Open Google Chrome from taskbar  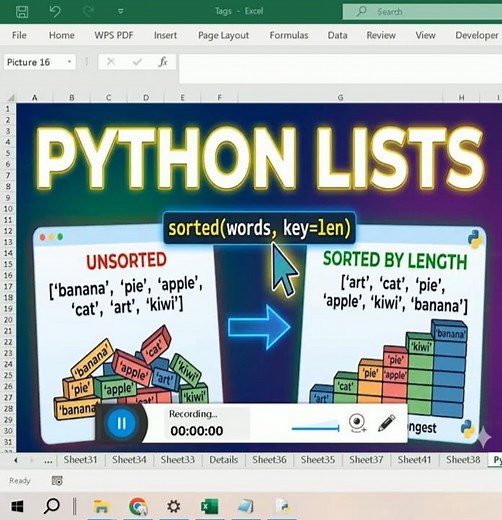click(138, 507)
